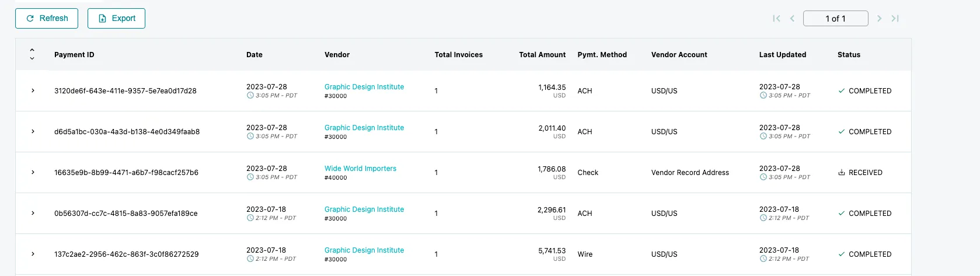Open Wide World Importers vendor link
This screenshot has width=980, height=276.
[360, 169]
